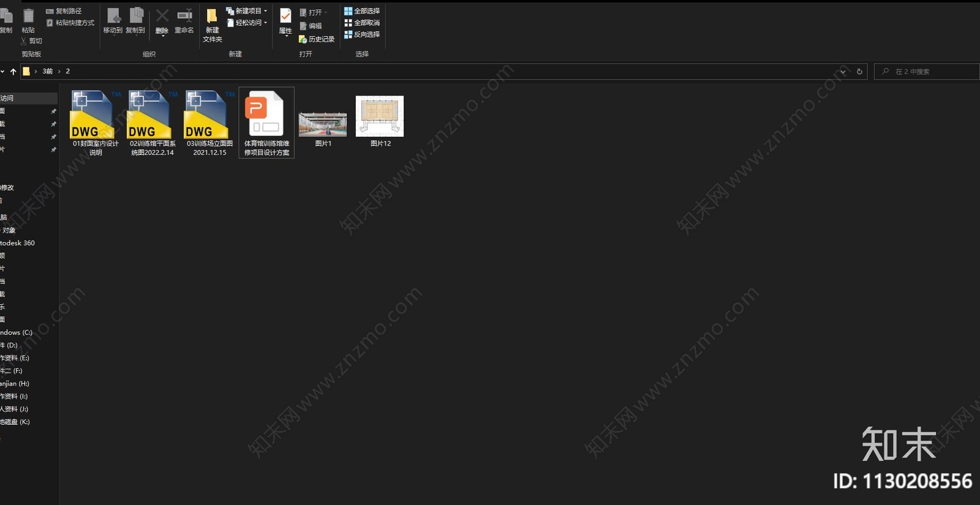Invert selection using 反向选择

(x=362, y=34)
